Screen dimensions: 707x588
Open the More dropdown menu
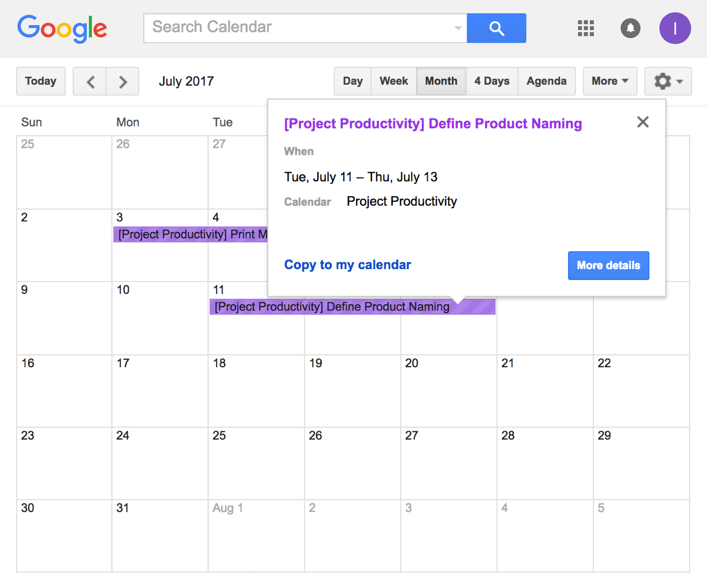[x=610, y=81]
